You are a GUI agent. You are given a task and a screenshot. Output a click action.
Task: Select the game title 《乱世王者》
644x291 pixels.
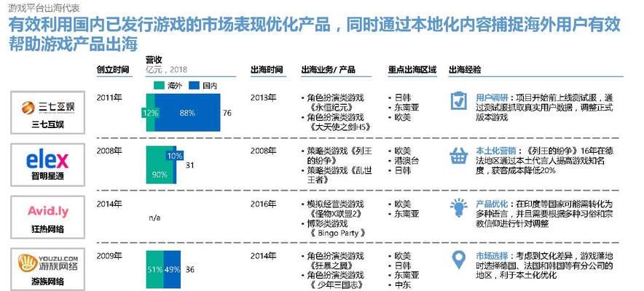339,175
